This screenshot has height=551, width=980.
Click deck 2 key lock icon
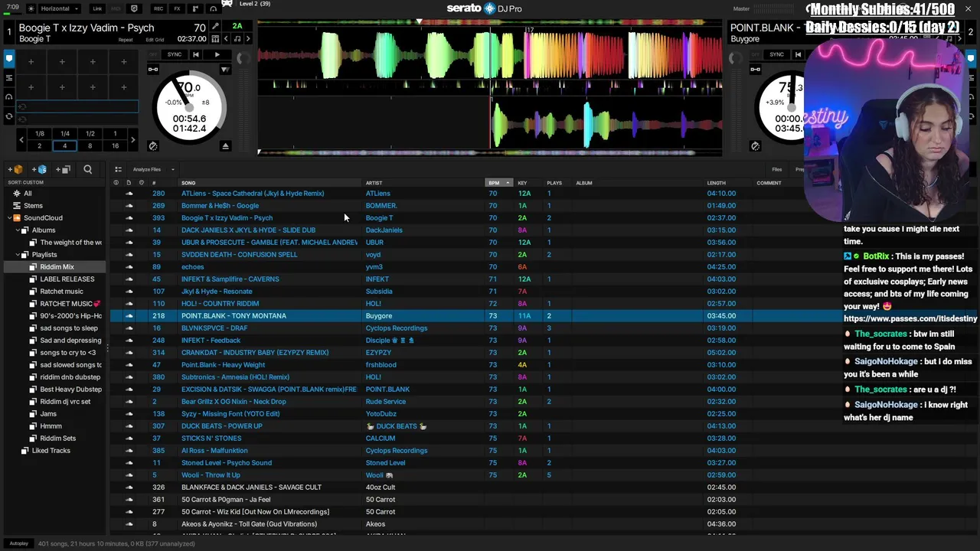[755, 70]
